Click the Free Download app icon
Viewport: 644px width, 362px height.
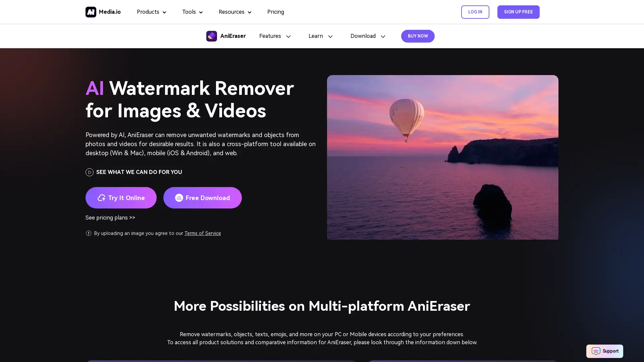(179, 197)
